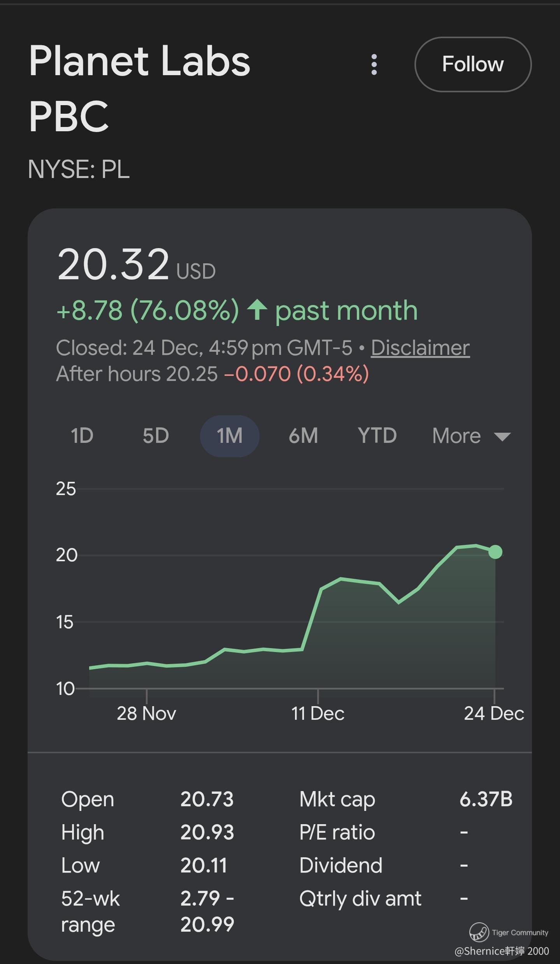This screenshot has width=560, height=964.
Task: Expand the More time ranges dropdown
Action: pyautogui.click(x=456, y=435)
